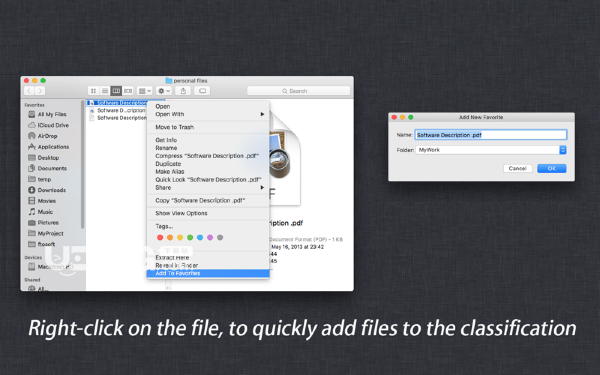Click the Name field in Add New Favorite

(491, 135)
